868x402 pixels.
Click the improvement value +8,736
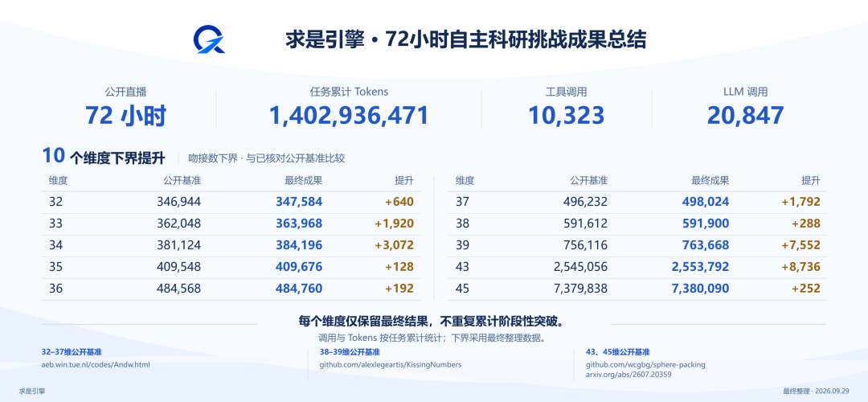801,267
